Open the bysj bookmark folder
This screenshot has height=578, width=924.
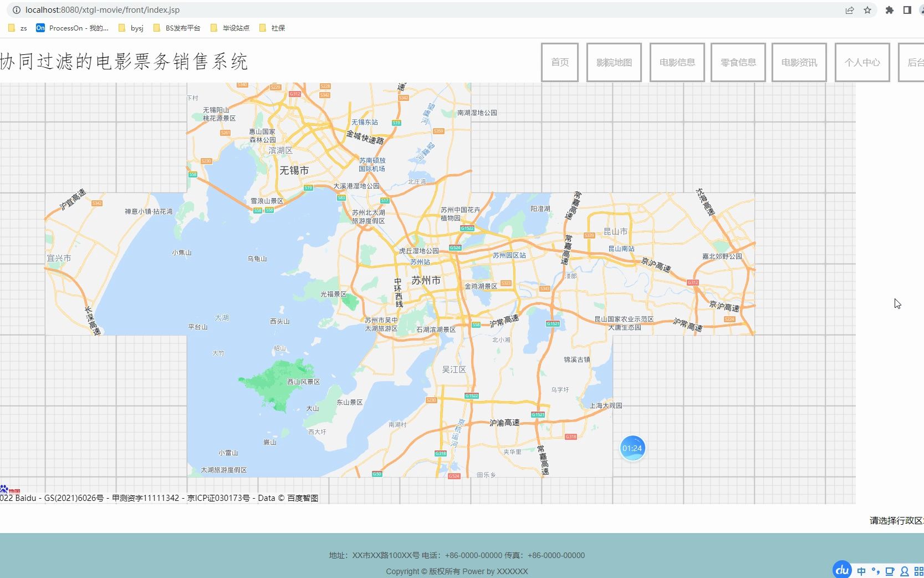131,28
